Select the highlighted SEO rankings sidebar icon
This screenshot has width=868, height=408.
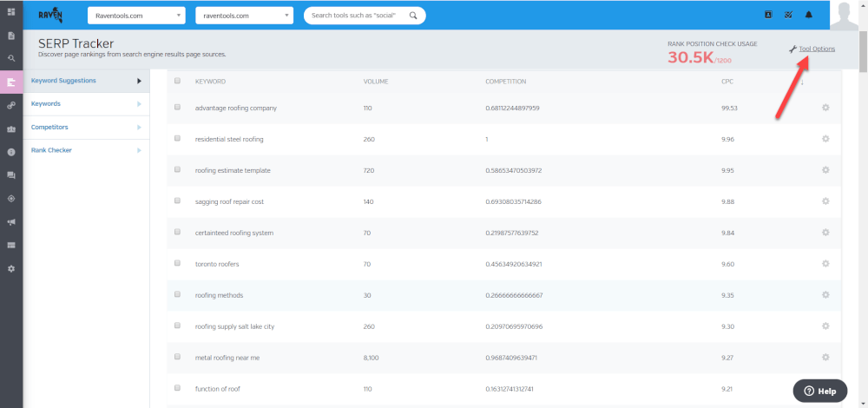click(x=11, y=82)
